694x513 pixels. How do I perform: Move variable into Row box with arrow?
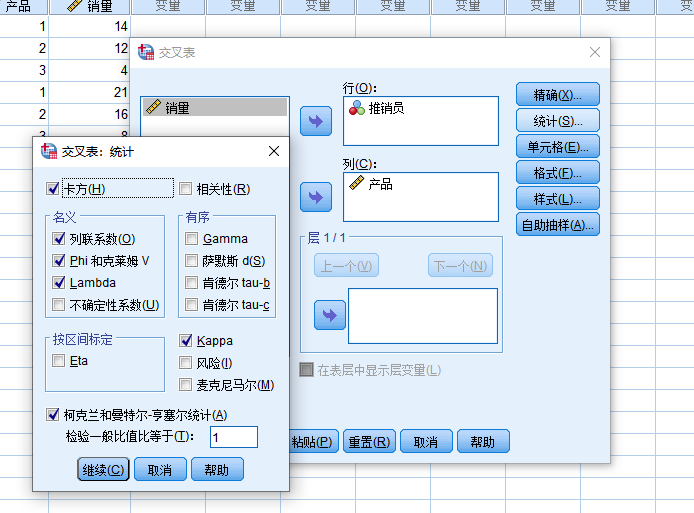tap(316, 121)
